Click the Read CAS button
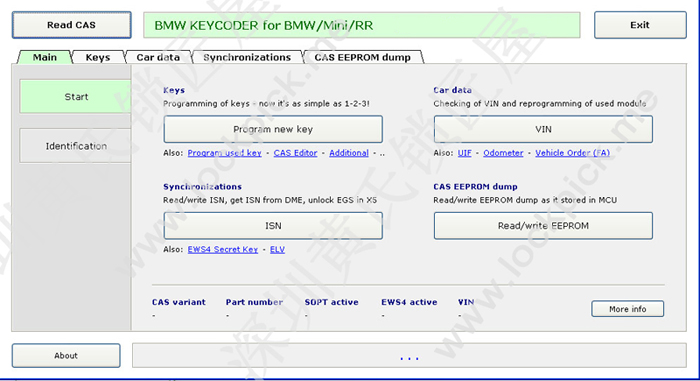 tap(71, 25)
